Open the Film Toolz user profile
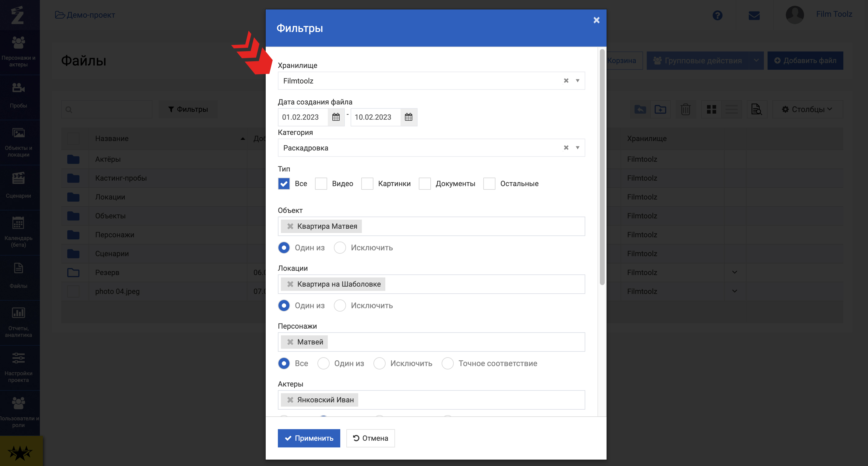Screen dimensions: 868x466 819,15
